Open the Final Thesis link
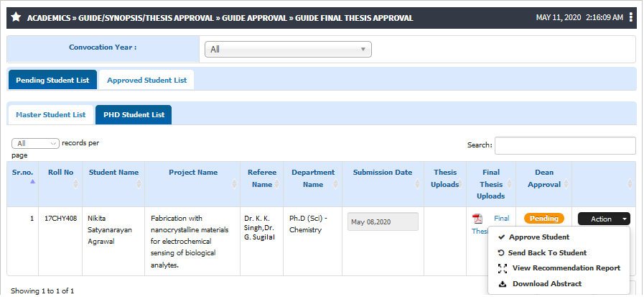The height and width of the screenshot is (297, 644). 501,219
